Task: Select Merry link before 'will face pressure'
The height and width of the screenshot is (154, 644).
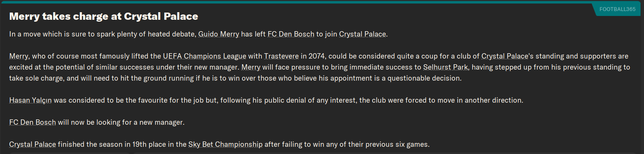Action: (251, 67)
